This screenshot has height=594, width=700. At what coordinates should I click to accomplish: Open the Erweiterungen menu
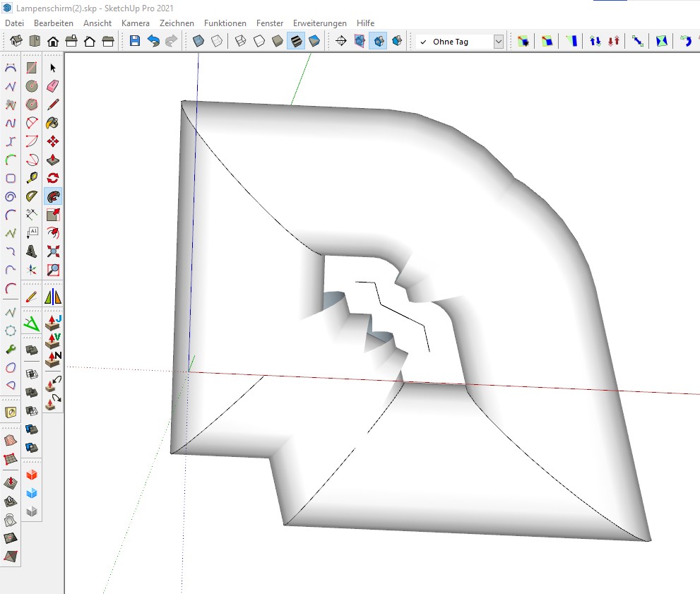[319, 23]
